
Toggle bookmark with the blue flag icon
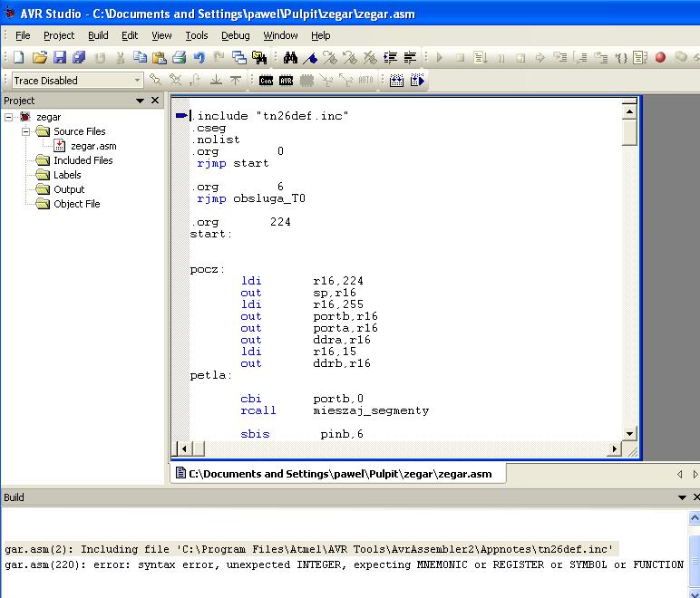tap(310, 57)
